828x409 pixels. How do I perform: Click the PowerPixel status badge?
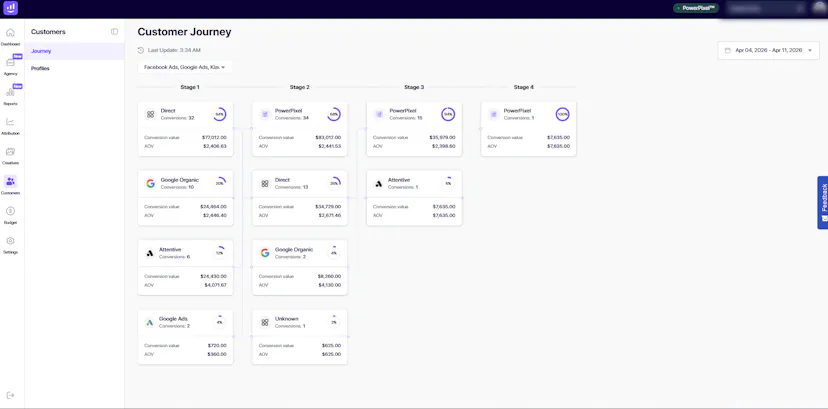coord(695,8)
